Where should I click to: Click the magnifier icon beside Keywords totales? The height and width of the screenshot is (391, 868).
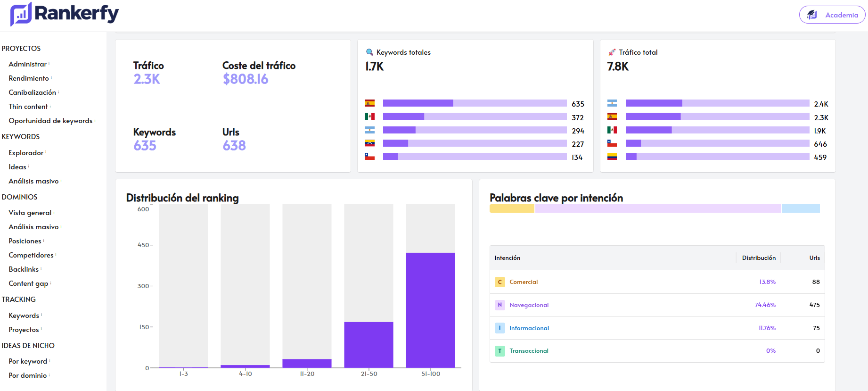tap(369, 52)
